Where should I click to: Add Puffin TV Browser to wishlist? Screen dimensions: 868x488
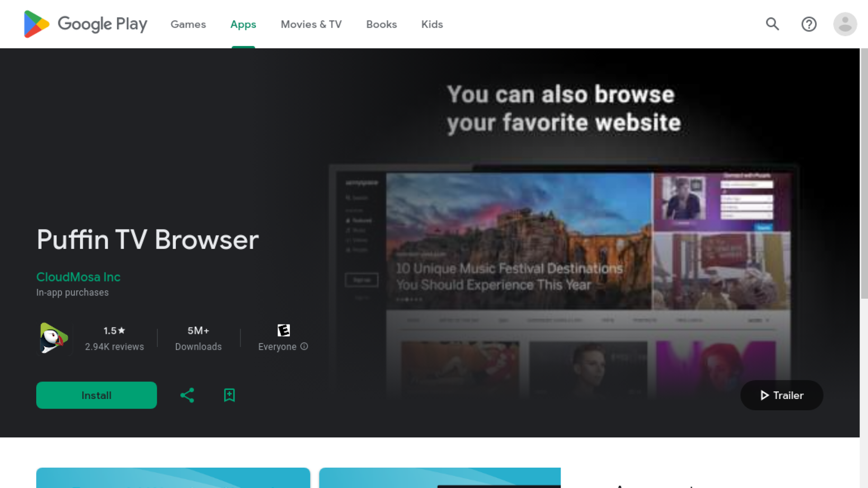pyautogui.click(x=229, y=395)
